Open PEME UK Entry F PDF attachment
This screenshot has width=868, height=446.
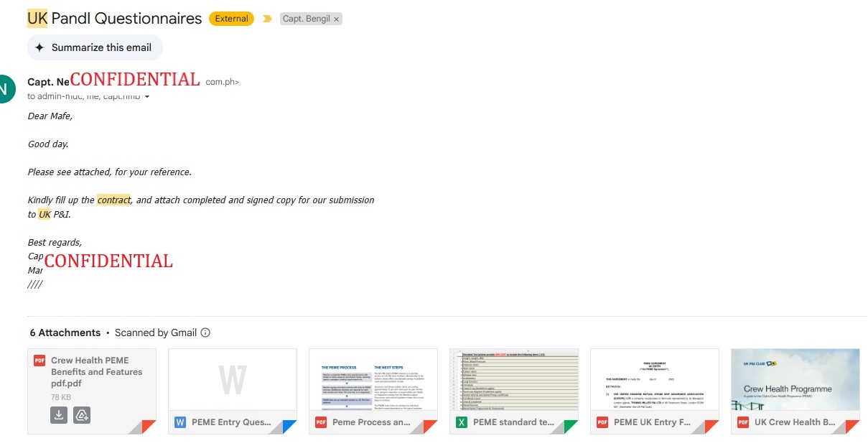click(x=655, y=391)
